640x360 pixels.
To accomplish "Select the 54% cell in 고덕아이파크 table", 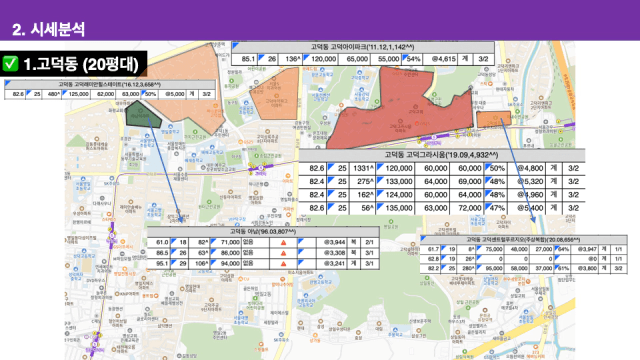I will [x=412, y=59].
